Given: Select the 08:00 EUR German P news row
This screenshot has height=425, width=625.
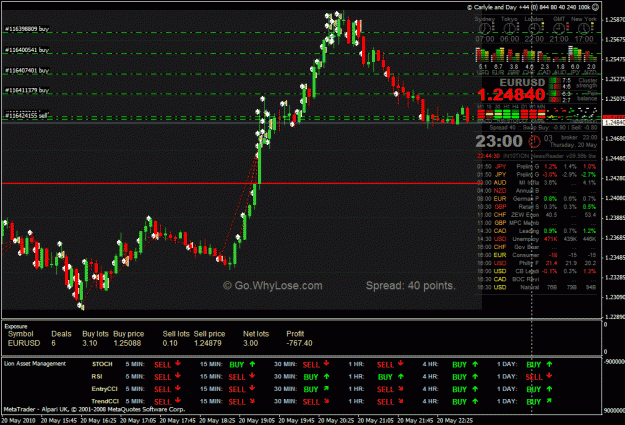Looking at the screenshot, I should (x=537, y=199).
